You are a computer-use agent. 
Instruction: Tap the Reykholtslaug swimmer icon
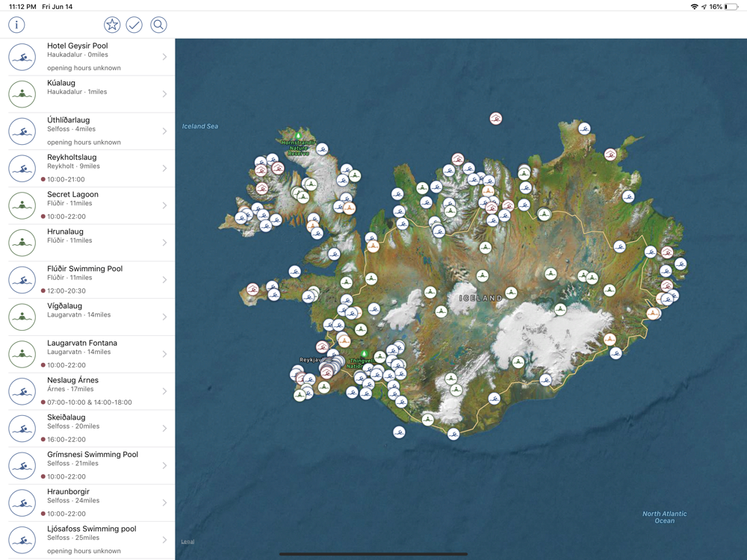[22, 169]
